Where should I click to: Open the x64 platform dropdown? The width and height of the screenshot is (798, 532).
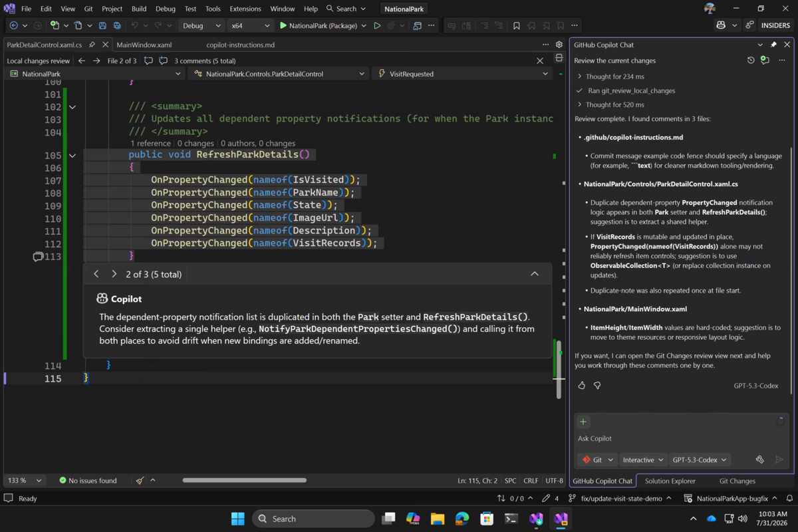tap(251, 25)
